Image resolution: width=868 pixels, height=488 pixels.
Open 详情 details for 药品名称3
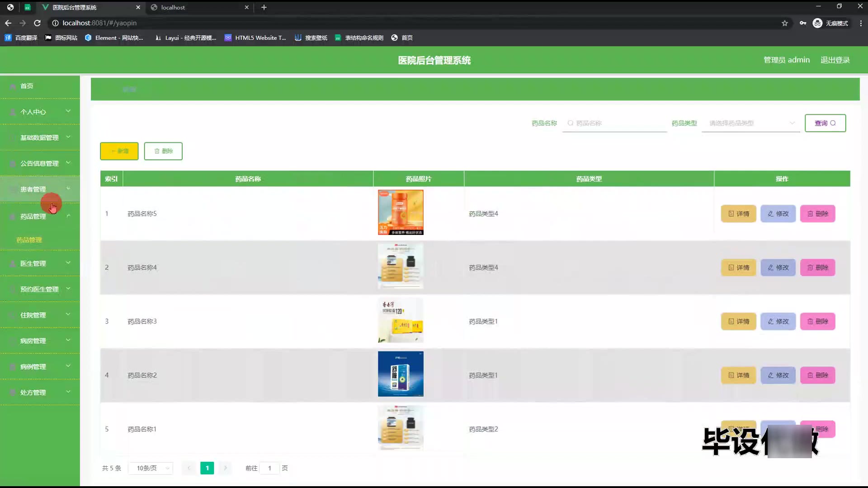click(738, 321)
